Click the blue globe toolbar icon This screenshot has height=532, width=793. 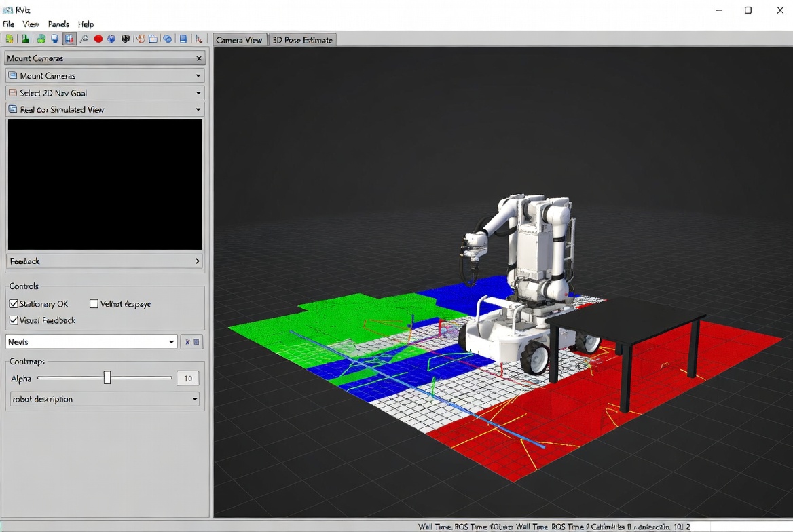tap(111, 39)
